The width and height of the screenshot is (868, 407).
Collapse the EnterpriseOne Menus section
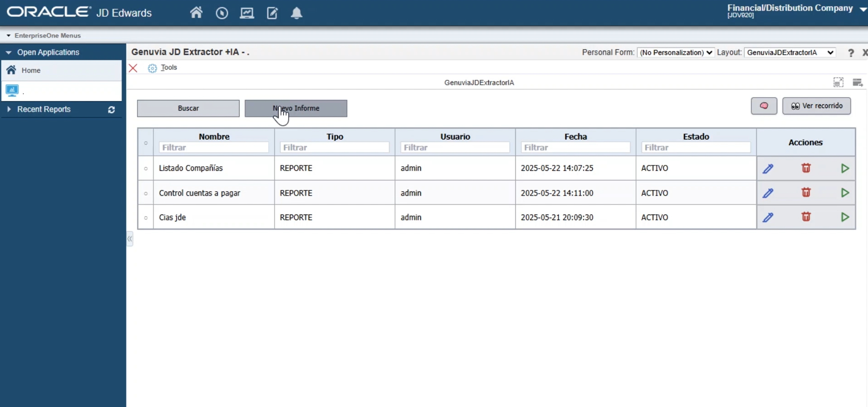(9, 35)
